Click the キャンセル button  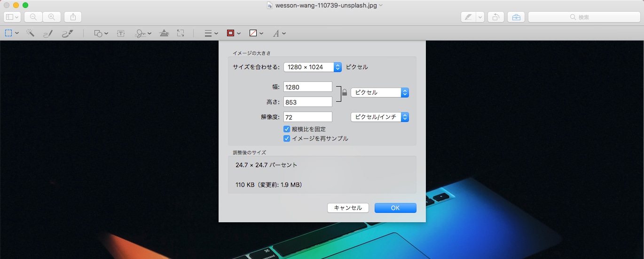(348, 208)
